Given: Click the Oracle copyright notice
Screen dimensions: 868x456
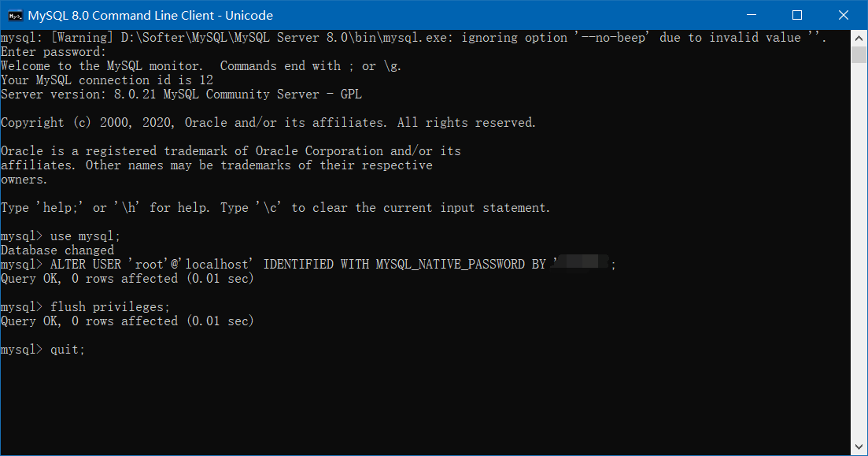Looking at the screenshot, I should (268, 122).
